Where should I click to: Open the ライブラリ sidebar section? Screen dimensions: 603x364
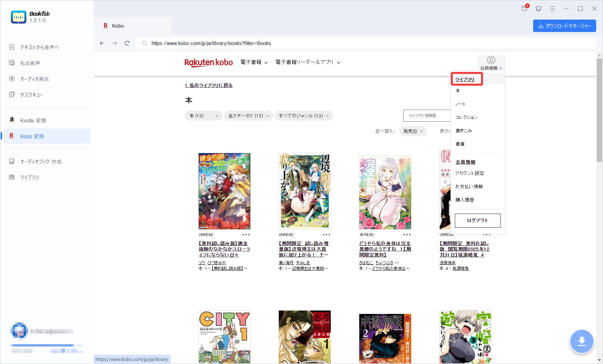click(x=29, y=177)
